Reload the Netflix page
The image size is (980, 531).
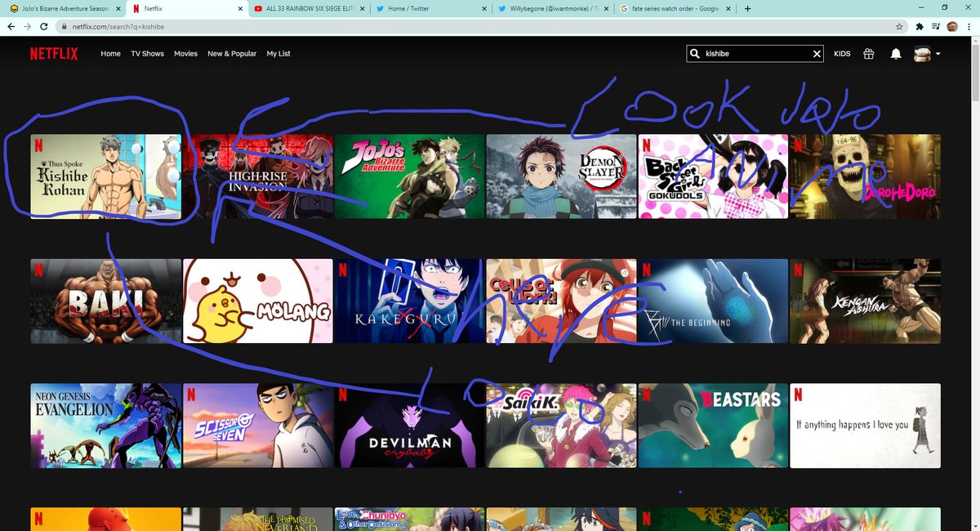tap(44, 26)
